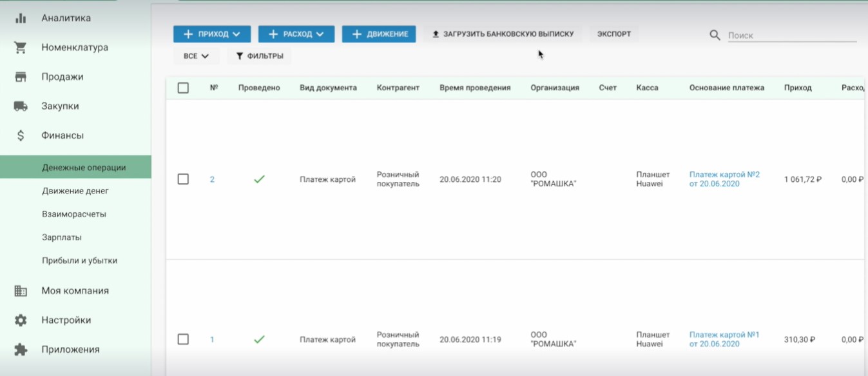
Task: Open document number 2 link
Action: [x=212, y=179]
